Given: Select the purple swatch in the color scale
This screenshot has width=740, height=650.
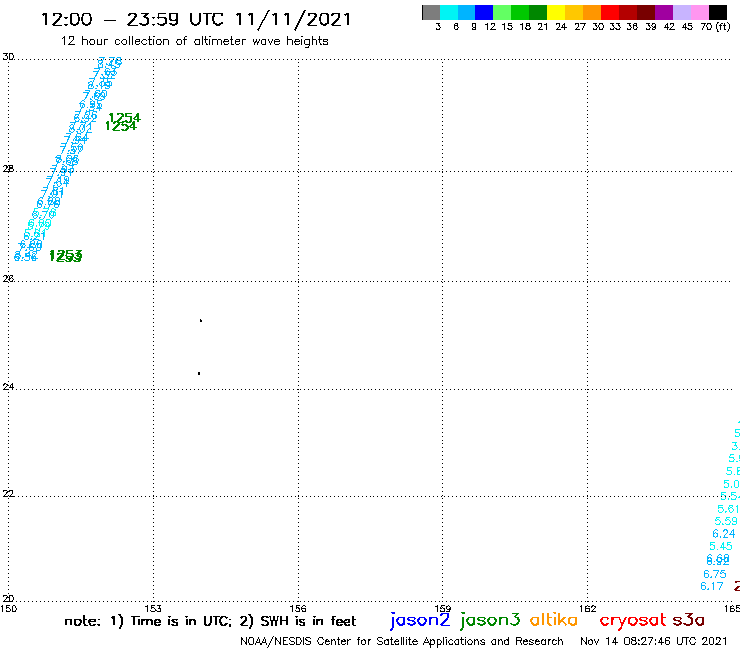Looking at the screenshot, I should (x=664, y=12).
